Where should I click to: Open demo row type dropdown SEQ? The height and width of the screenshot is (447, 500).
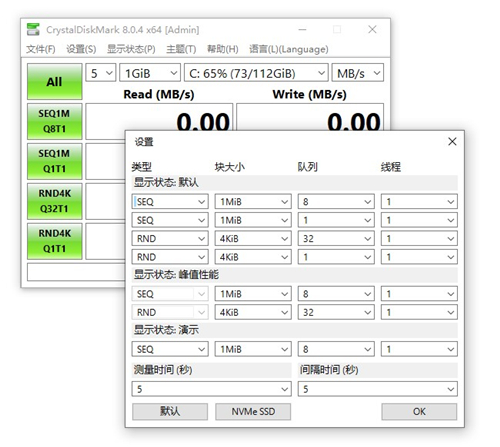pyautogui.click(x=170, y=349)
